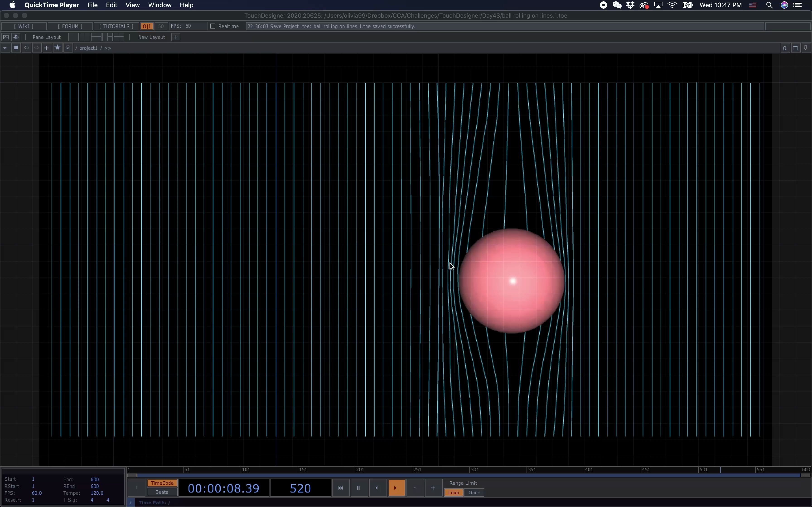812x507 pixels.
Task: Toggle the Realtime checkbox
Action: pos(212,26)
